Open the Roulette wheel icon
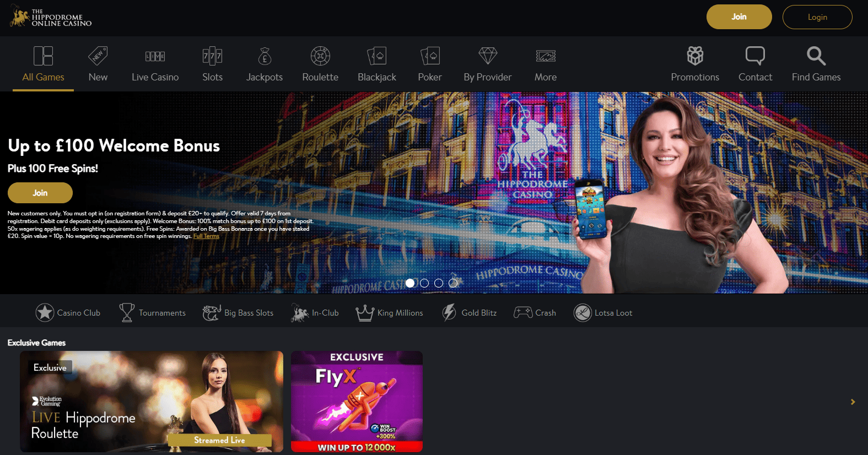 tap(320, 56)
